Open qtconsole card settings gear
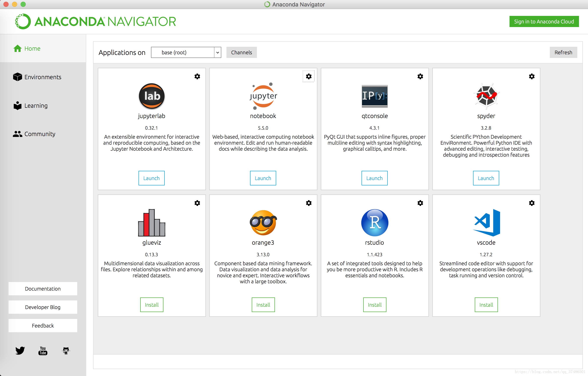 [420, 76]
